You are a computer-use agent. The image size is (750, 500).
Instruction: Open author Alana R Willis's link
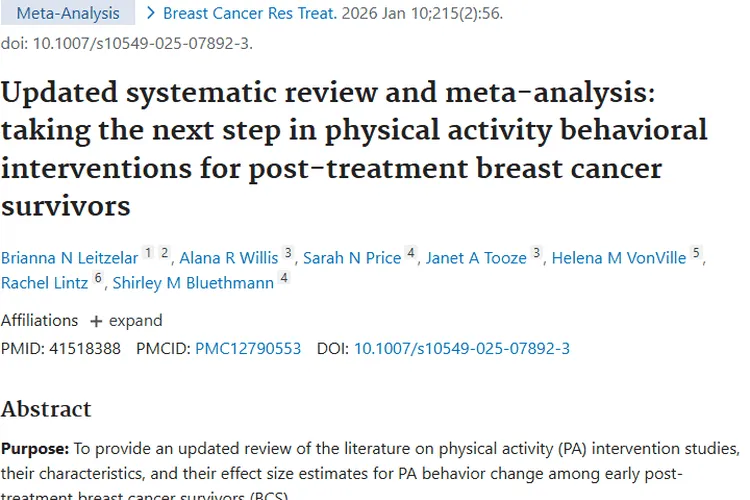point(229,258)
